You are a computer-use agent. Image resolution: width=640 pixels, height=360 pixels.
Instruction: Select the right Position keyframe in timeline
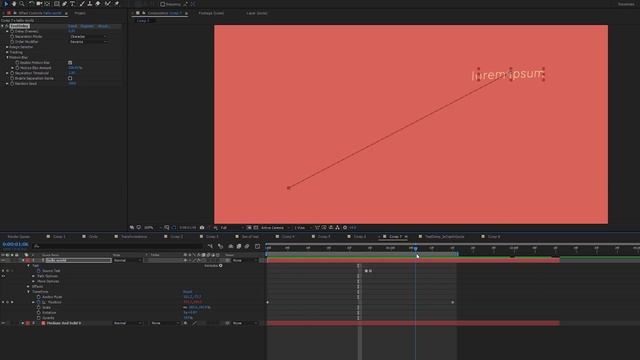pyautogui.click(x=453, y=302)
